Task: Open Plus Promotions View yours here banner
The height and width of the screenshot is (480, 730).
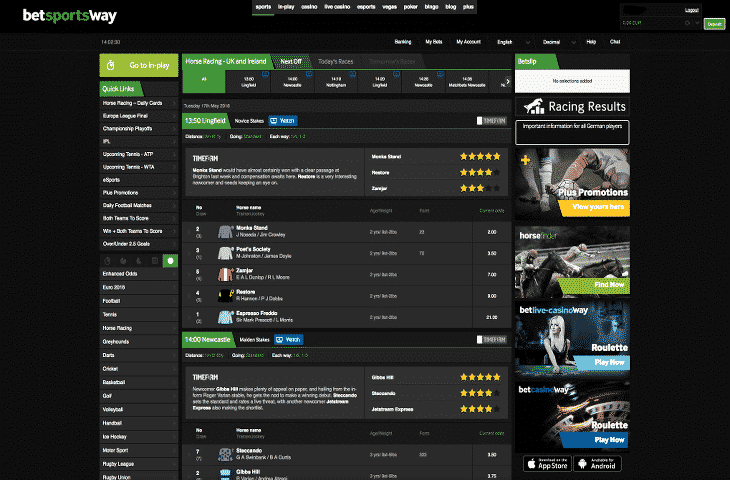Action: (572, 183)
